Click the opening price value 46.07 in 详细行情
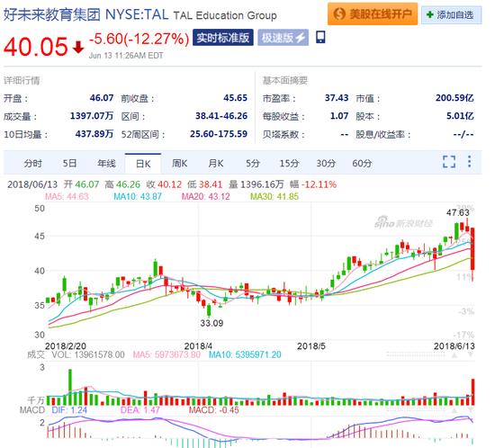This screenshot has width=495, height=448. 102,98
